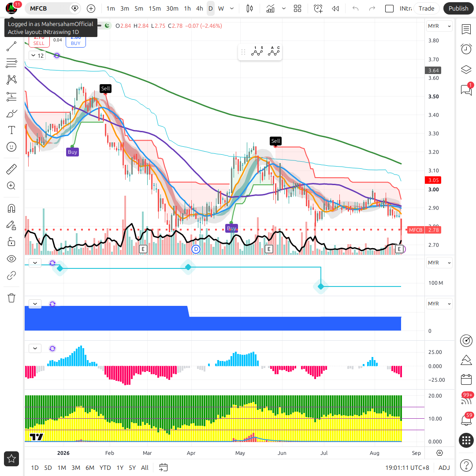
Task: Undo the last chart action
Action: pyautogui.click(x=356, y=8)
